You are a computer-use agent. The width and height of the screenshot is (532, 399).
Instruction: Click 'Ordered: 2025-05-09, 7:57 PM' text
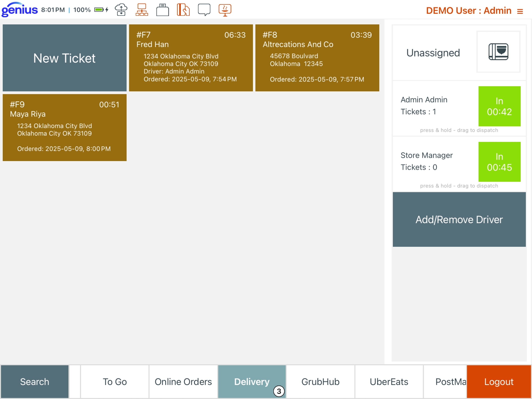coord(317,79)
